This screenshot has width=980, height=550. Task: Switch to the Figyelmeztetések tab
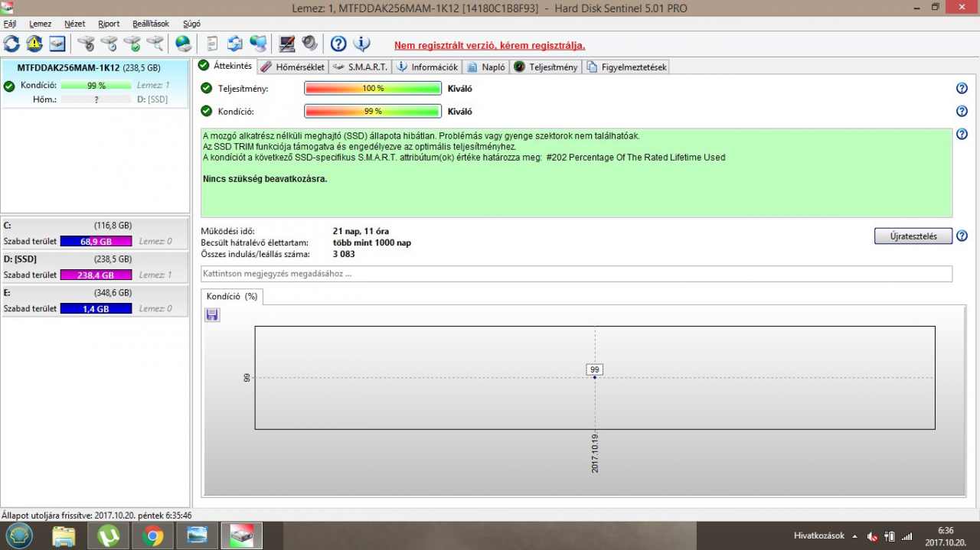click(x=627, y=67)
